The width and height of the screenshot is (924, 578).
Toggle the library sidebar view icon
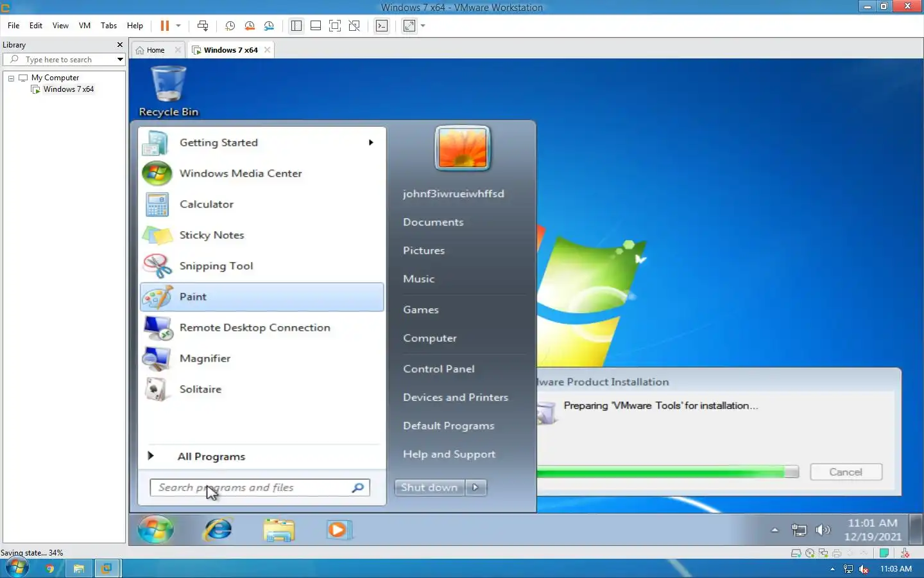(x=296, y=26)
